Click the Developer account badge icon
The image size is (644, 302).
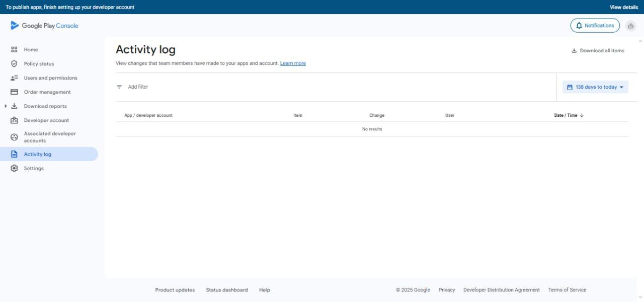point(14,120)
